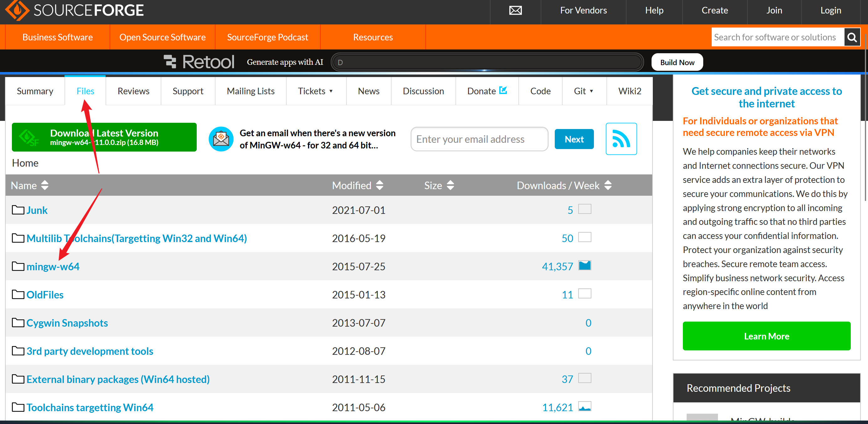Image resolution: width=868 pixels, height=424 pixels.
Task: Click the Create link in header
Action: (x=715, y=10)
